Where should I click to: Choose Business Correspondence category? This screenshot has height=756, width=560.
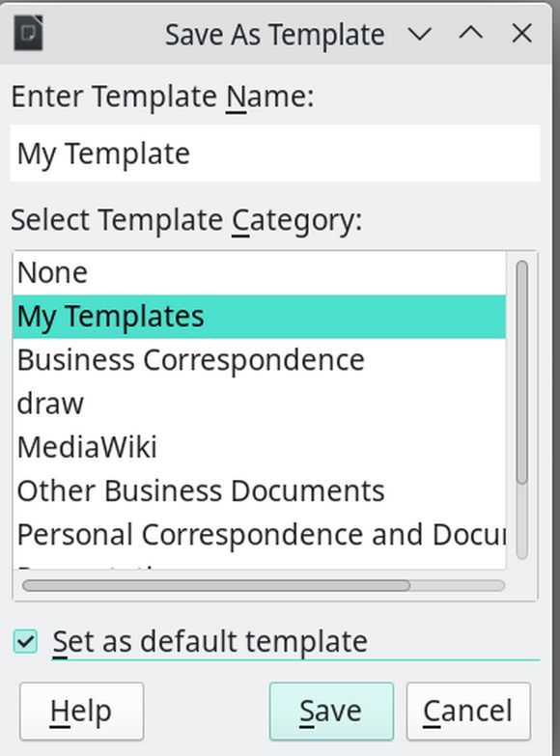(260, 360)
